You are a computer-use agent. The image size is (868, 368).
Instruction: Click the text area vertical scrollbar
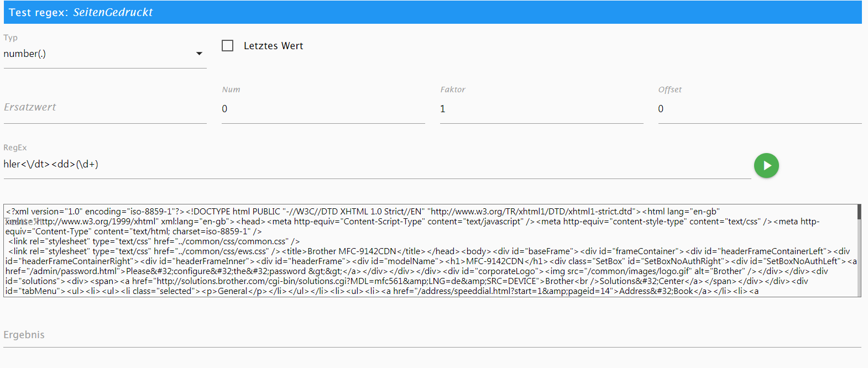click(x=859, y=251)
